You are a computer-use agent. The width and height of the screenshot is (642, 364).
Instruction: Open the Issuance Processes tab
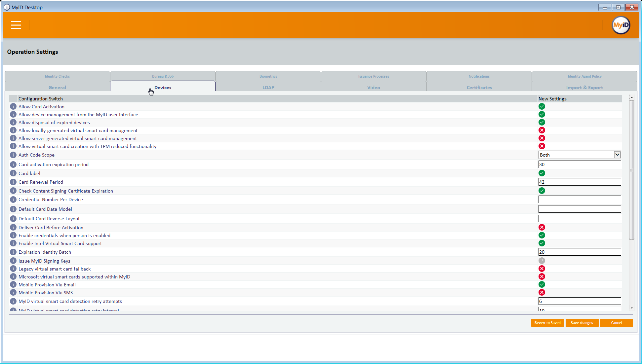click(373, 76)
